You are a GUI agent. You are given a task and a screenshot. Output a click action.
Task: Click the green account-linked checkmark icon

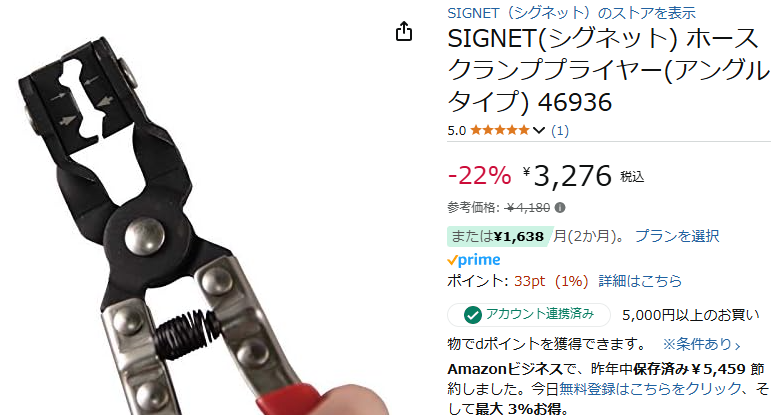[473, 314]
